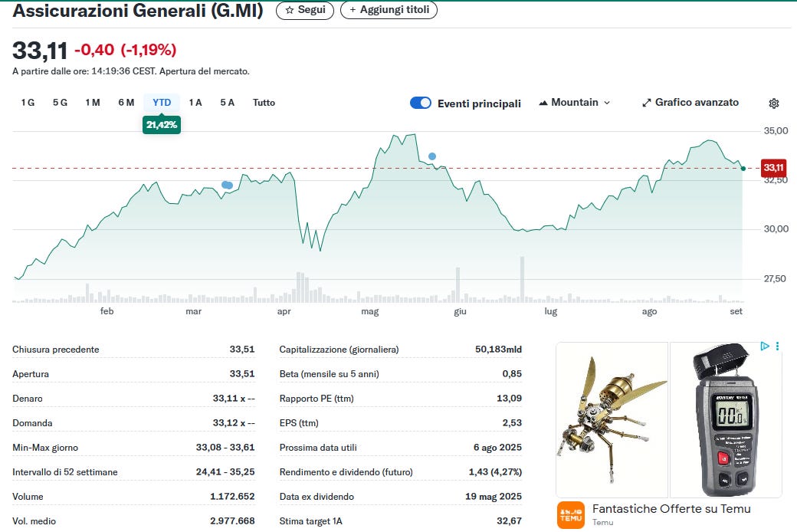Click Data ex dividendo value 19 mag 2025
This screenshot has width=797, height=532.
494,497
